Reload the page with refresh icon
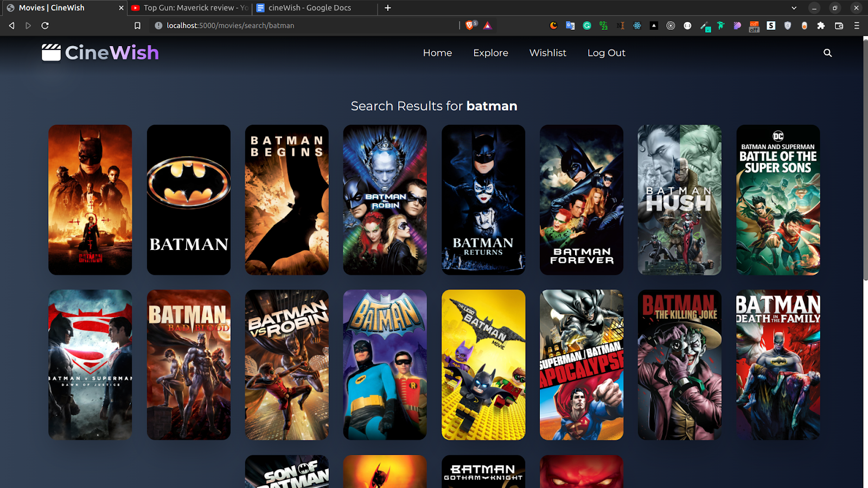Viewport: 868px width, 488px height. [45, 25]
